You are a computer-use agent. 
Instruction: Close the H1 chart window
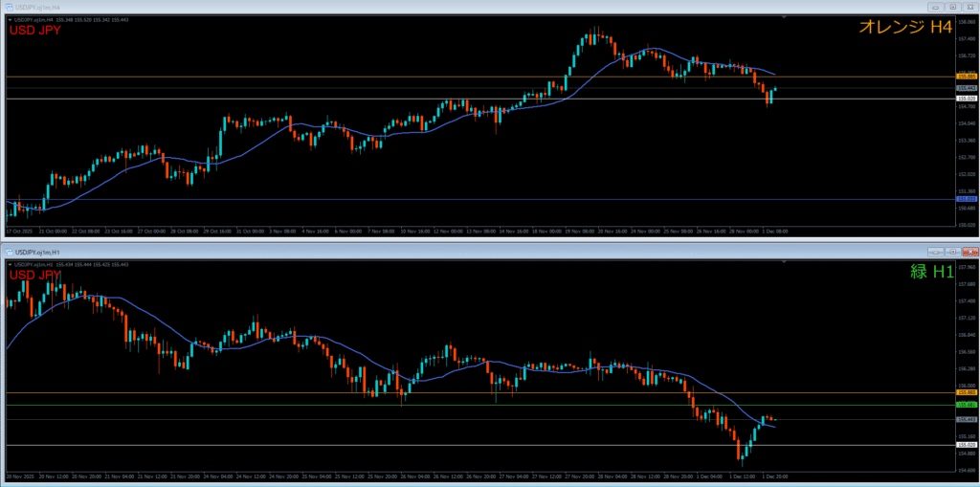[969, 252]
